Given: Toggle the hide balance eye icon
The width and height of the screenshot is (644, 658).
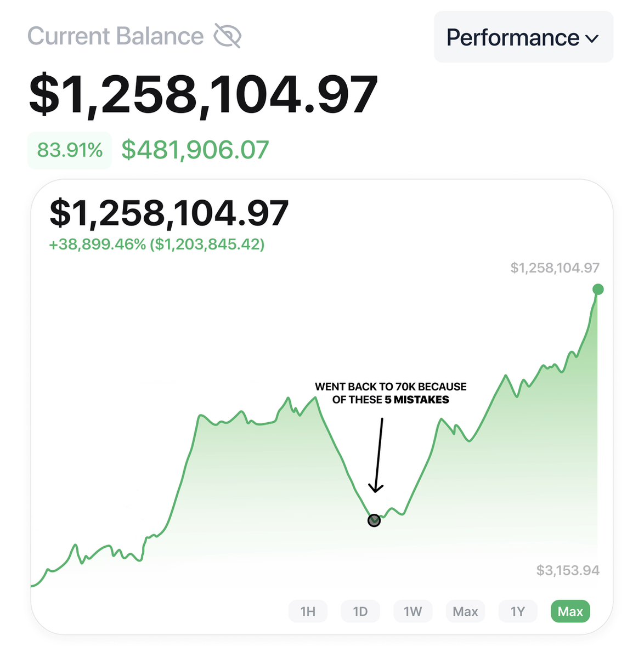Looking at the screenshot, I should [x=227, y=36].
